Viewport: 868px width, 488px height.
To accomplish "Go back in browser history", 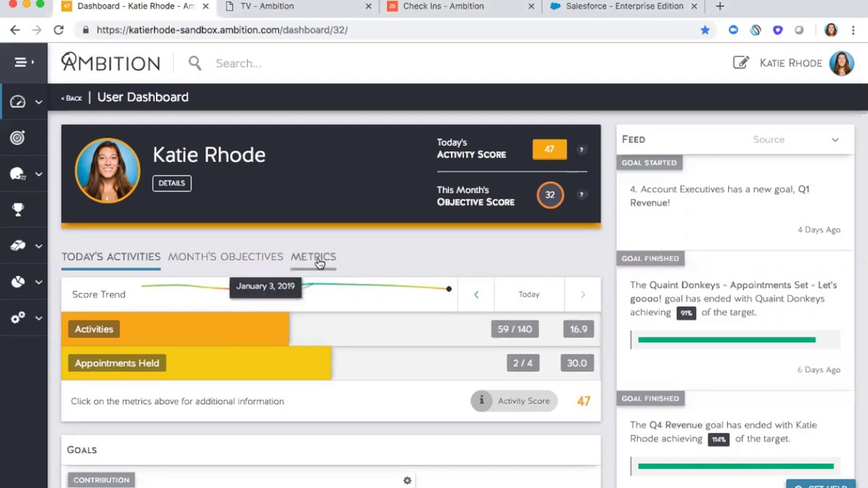I will point(15,30).
